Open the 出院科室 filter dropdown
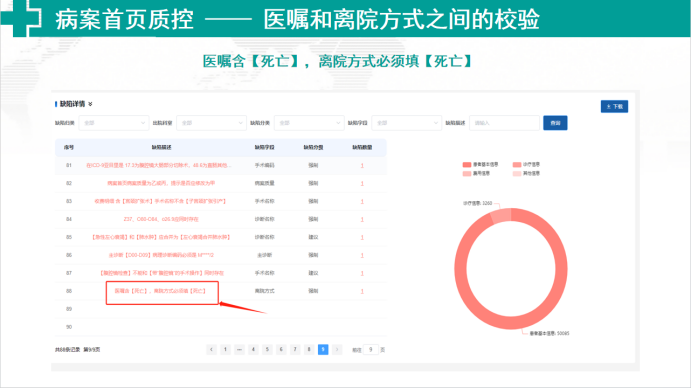Viewport: 691px width, 388px height. pyautogui.click(x=211, y=123)
